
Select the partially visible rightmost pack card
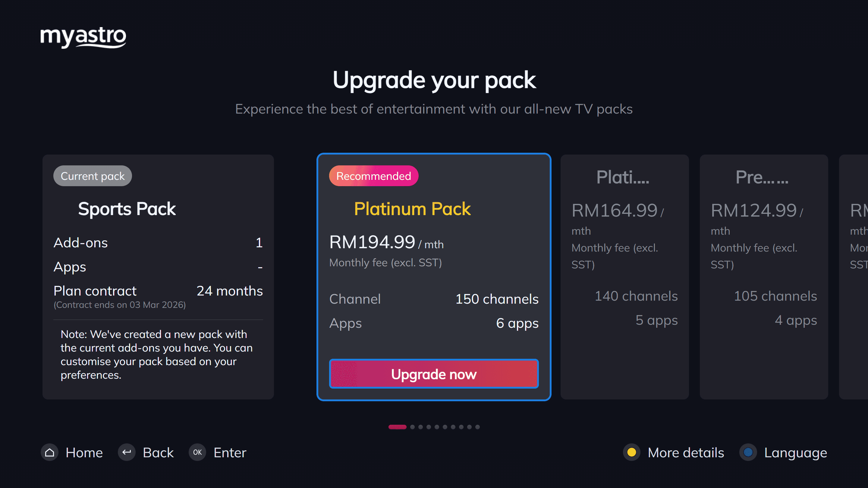click(854, 277)
